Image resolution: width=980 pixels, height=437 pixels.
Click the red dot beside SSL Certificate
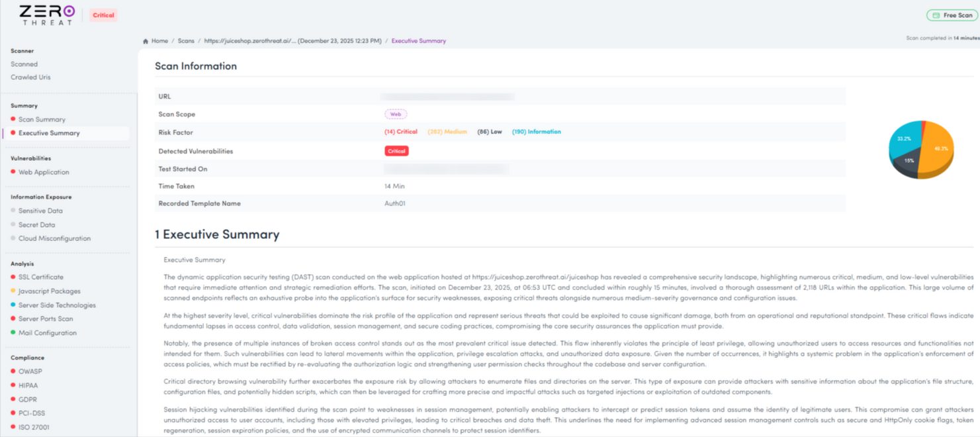click(x=13, y=277)
